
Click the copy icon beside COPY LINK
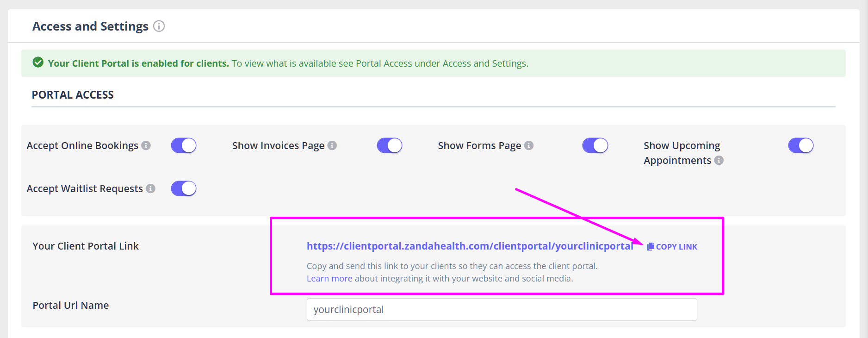click(x=650, y=247)
